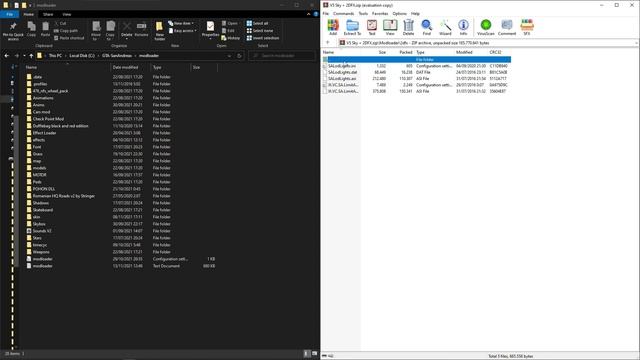Image resolution: width=640 pixels, height=360 pixels.
Task: Click Invert selection in Explorer ribbon
Action: point(263,38)
